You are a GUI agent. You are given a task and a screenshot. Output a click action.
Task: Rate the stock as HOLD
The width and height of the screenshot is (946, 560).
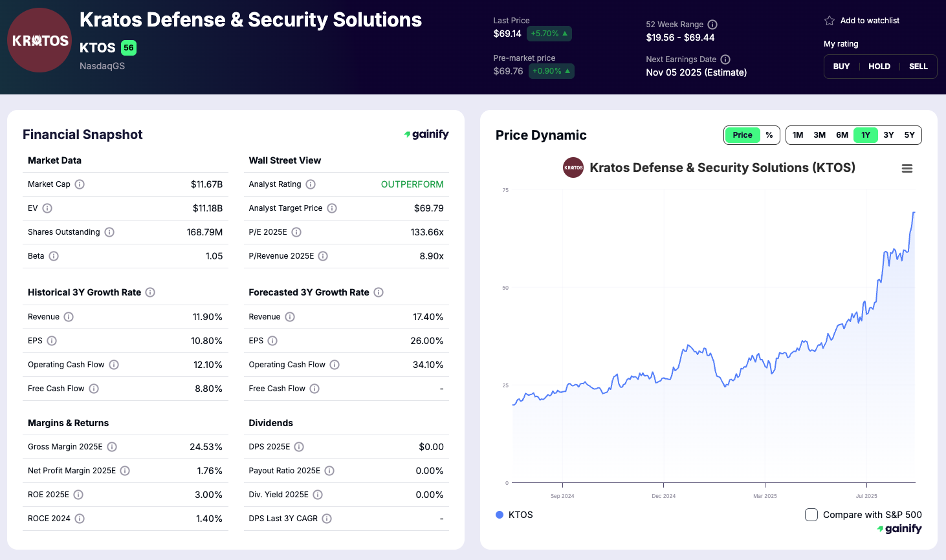point(879,67)
